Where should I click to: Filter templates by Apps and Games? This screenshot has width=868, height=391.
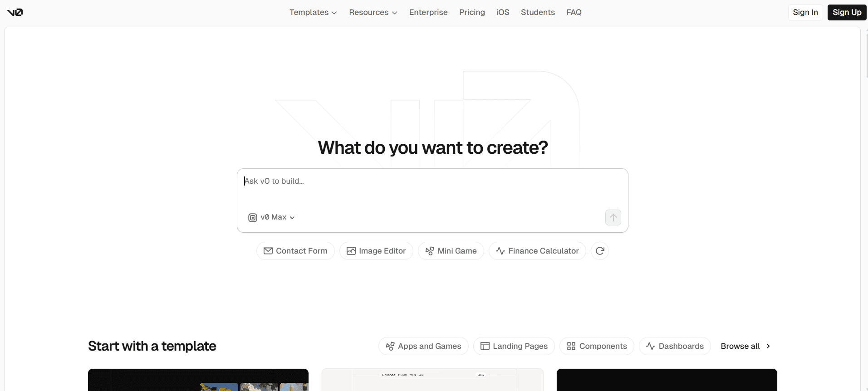[x=423, y=346]
